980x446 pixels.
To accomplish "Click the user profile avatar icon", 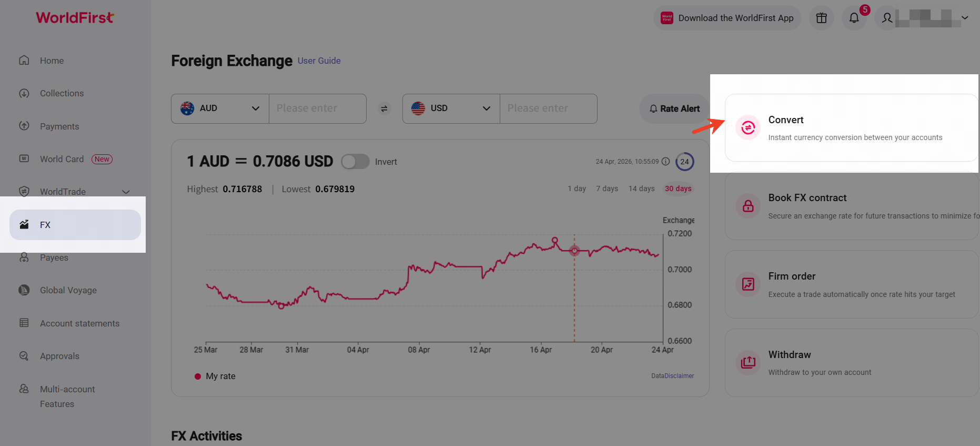I will click(x=887, y=18).
